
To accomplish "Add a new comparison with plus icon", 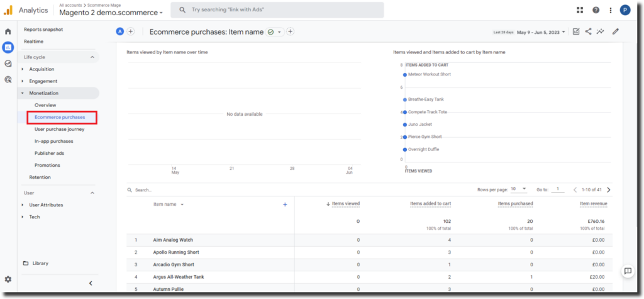I will pos(131,31).
